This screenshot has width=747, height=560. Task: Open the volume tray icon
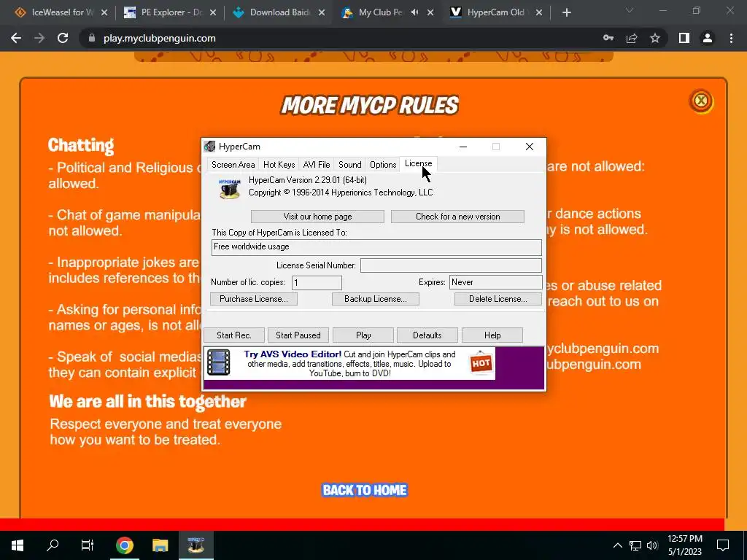click(652, 545)
